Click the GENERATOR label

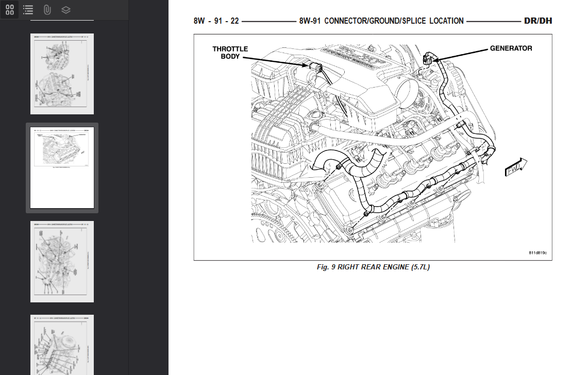pos(511,48)
